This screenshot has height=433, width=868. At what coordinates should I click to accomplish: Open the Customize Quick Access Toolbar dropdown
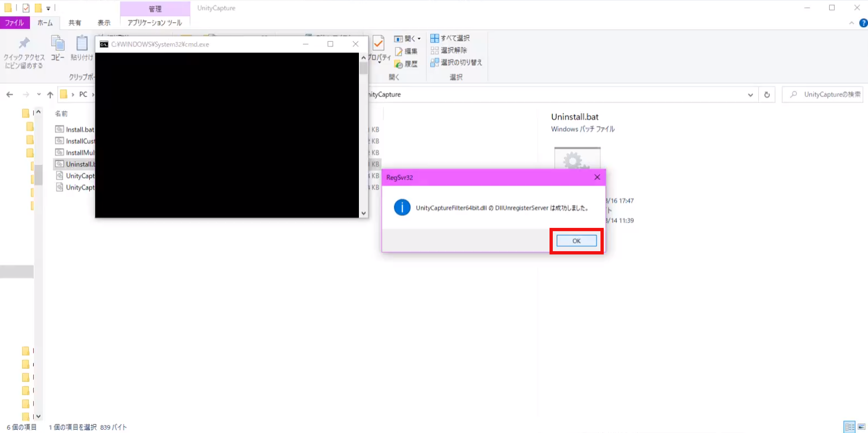(48, 8)
